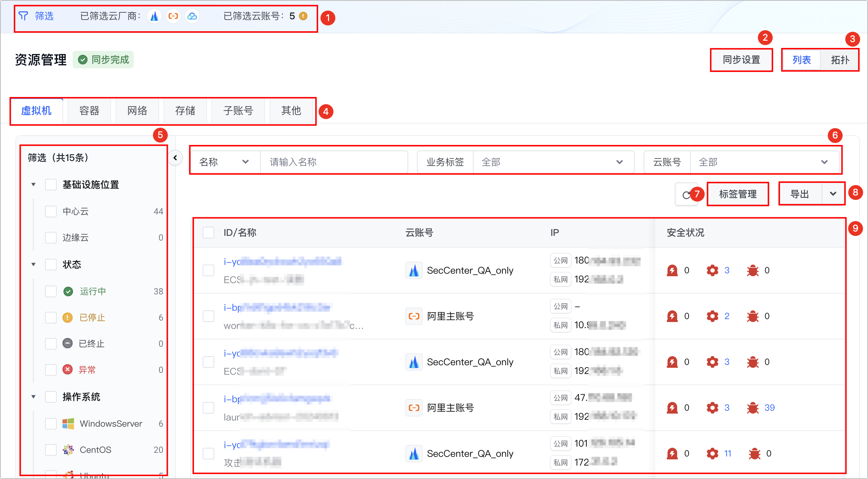Screen dimensions: 868x479
Task: Click the green sync complete check icon
Action: [83, 60]
